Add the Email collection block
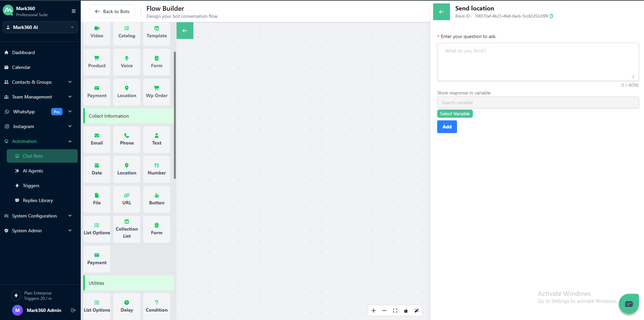This screenshot has height=320, width=644. pos(97,139)
